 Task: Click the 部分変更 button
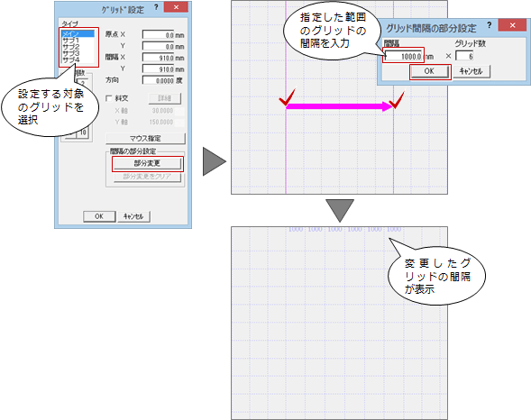click(x=147, y=163)
